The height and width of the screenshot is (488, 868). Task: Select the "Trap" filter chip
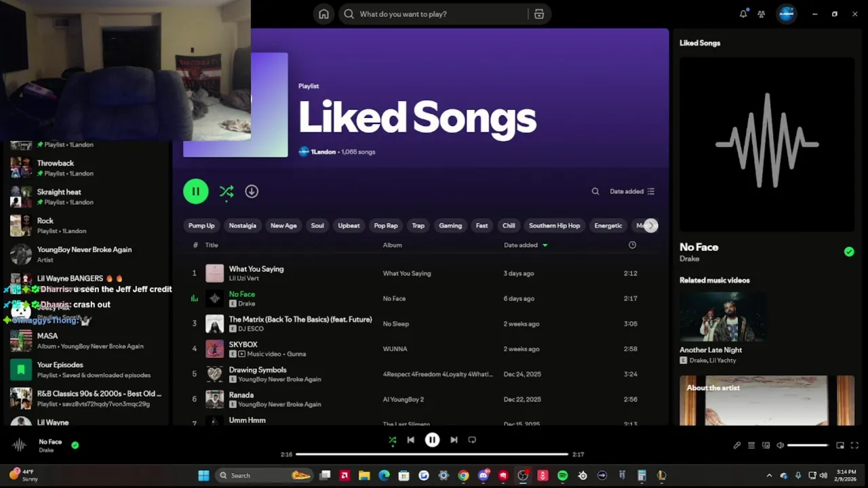click(x=418, y=226)
